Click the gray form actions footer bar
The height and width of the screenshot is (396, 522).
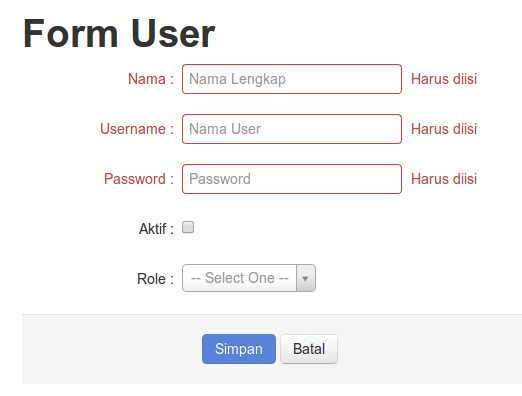272,349
